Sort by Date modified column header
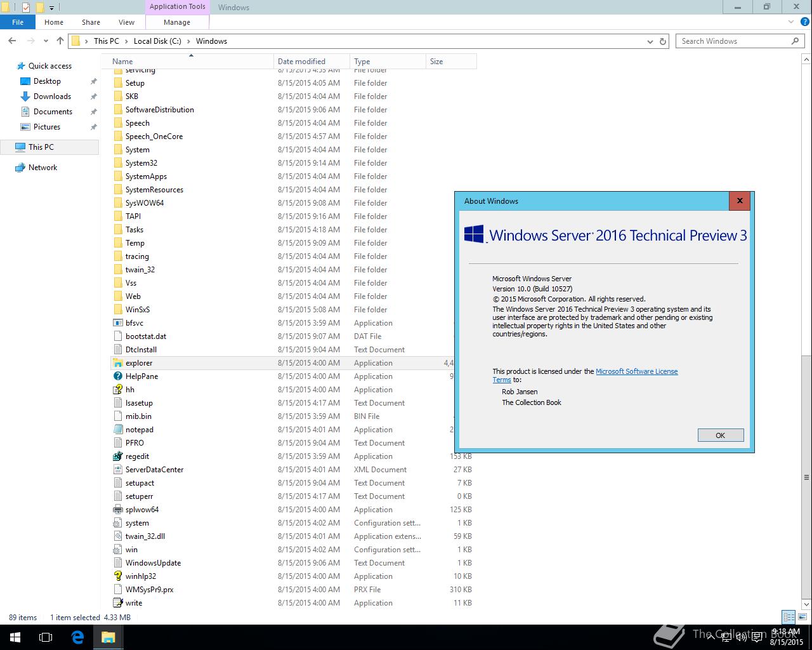This screenshot has height=650, width=812. click(311, 62)
